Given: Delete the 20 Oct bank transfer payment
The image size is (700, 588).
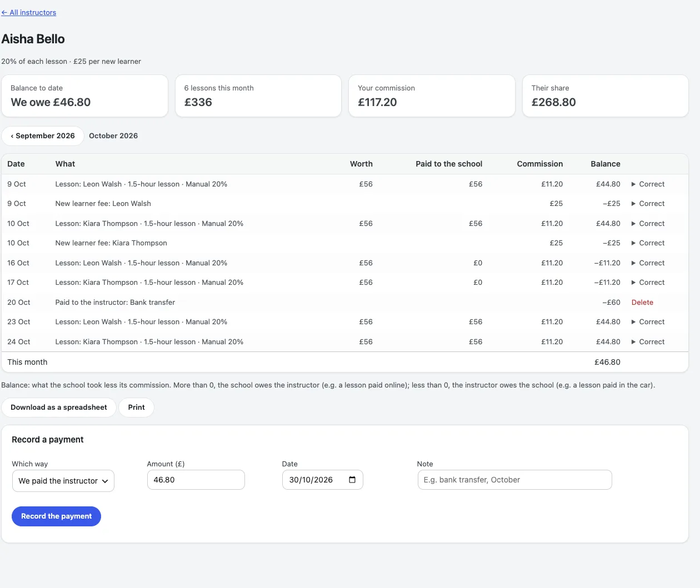Looking at the screenshot, I should pyautogui.click(x=642, y=303).
